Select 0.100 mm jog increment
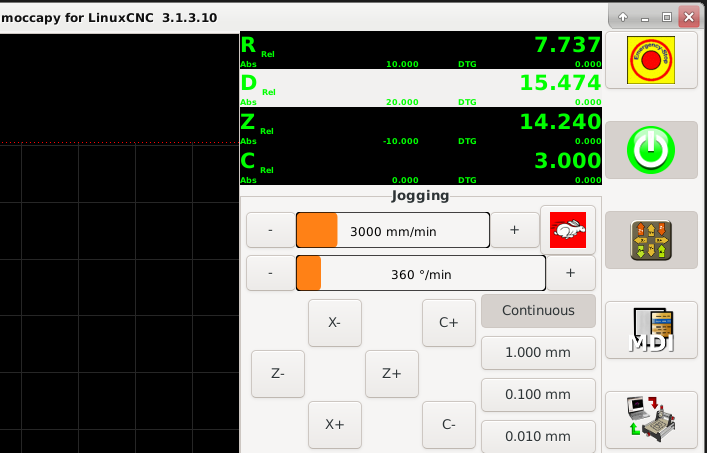 (538, 394)
